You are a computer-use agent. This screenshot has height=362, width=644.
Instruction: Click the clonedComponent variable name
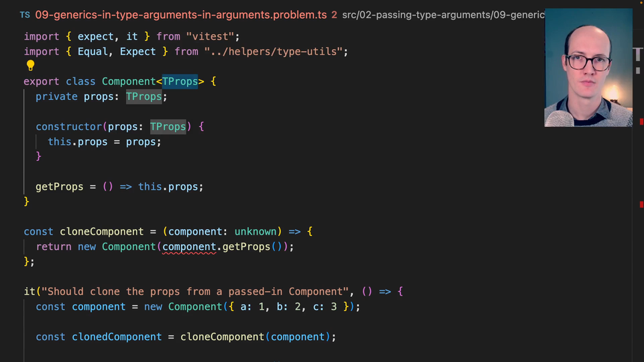[117, 337]
